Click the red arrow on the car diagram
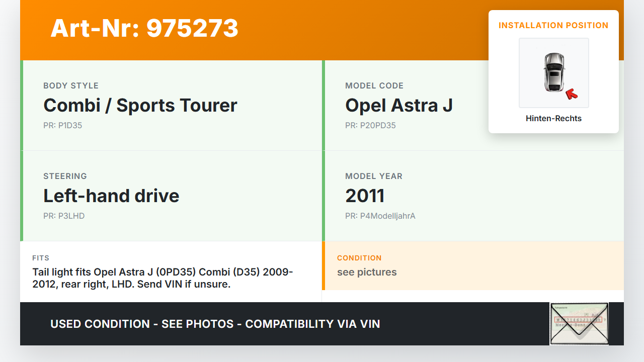Viewport: 644px width, 362px height. pyautogui.click(x=571, y=94)
